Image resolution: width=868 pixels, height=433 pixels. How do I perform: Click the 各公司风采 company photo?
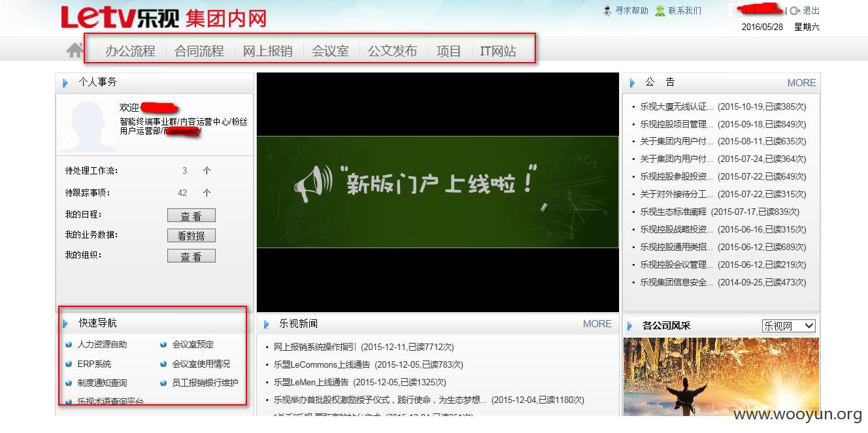click(x=721, y=377)
